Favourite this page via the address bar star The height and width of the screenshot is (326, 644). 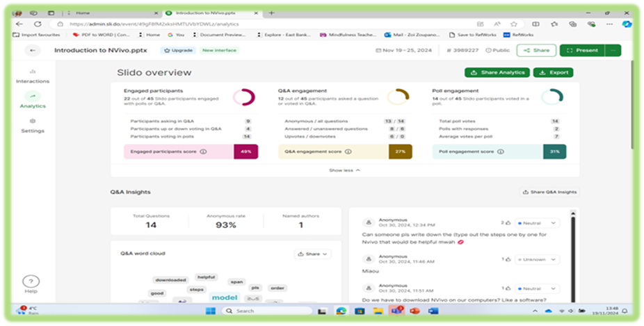pyautogui.click(x=513, y=24)
